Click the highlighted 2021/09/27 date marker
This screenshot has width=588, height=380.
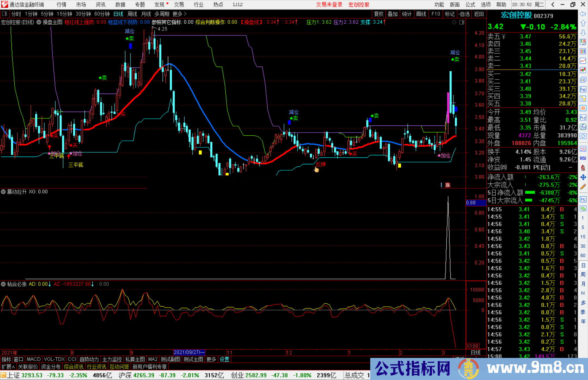click(x=189, y=352)
